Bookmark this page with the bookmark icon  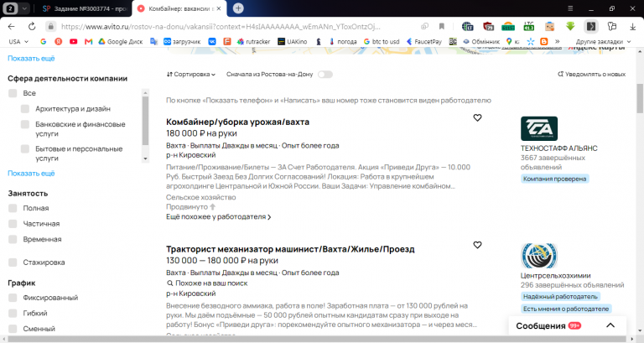[442, 26]
